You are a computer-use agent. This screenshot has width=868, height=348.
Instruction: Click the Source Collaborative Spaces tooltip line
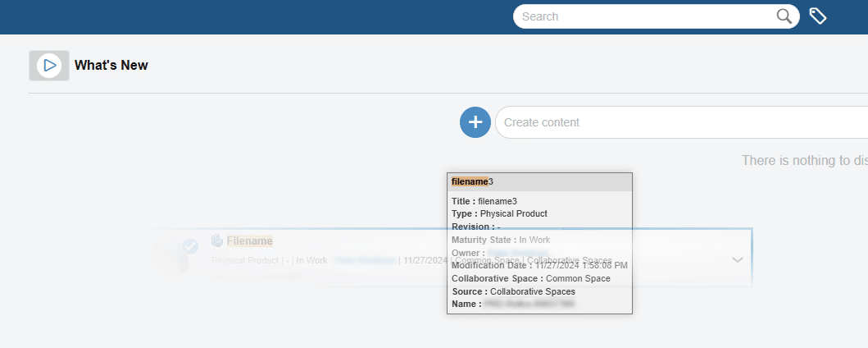pos(513,291)
